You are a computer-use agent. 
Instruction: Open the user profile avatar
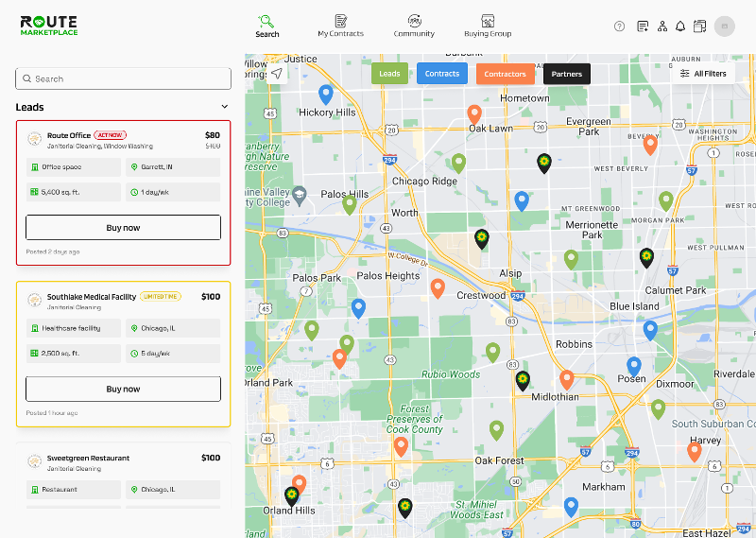pos(725,26)
